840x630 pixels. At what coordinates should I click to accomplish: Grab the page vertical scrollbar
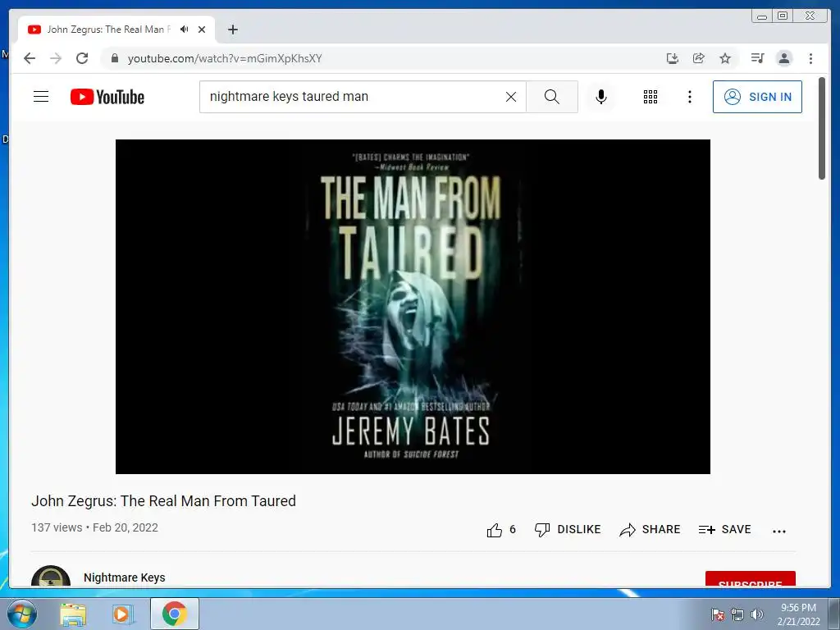[822, 129]
